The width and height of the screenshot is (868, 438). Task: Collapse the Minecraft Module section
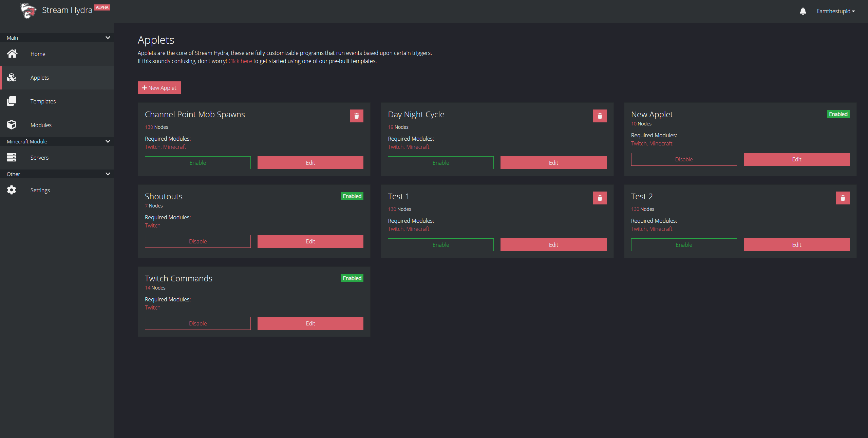[x=108, y=141]
